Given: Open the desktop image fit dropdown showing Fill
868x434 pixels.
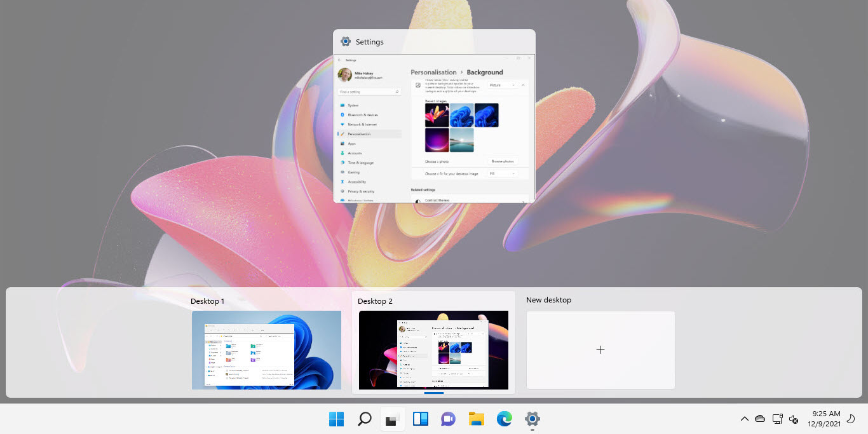Looking at the screenshot, I should pyautogui.click(x=503, y=174).
